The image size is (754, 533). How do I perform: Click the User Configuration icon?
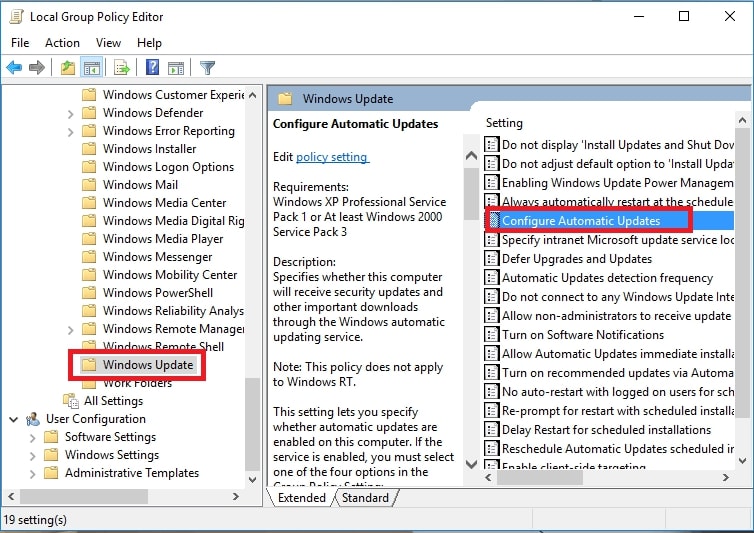pos(33,419)
